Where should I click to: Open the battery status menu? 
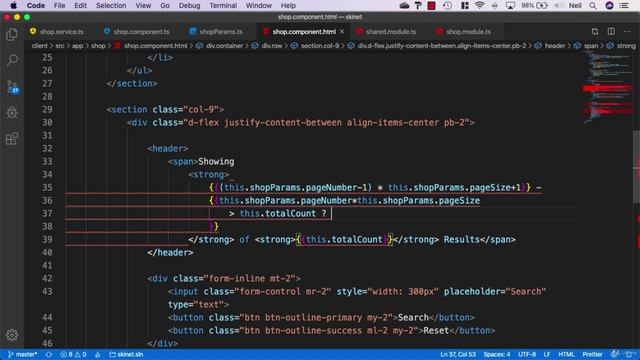pos(535,5)
